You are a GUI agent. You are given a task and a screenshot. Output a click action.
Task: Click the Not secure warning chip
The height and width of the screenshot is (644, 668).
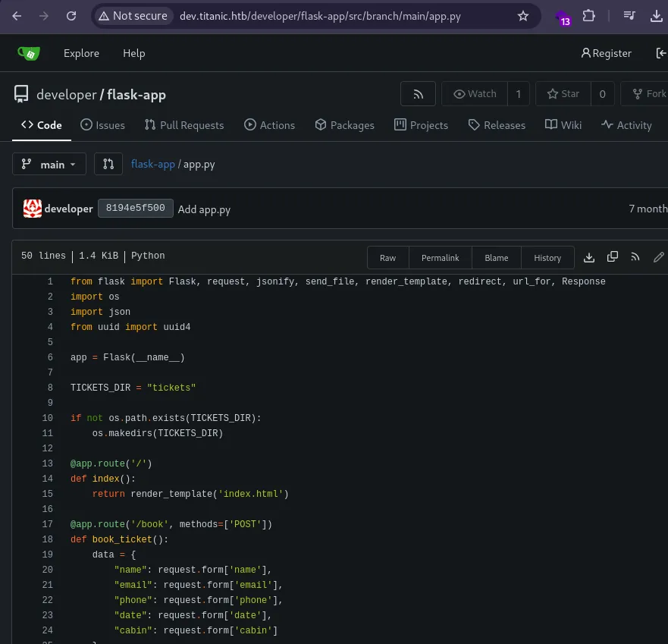133,16
